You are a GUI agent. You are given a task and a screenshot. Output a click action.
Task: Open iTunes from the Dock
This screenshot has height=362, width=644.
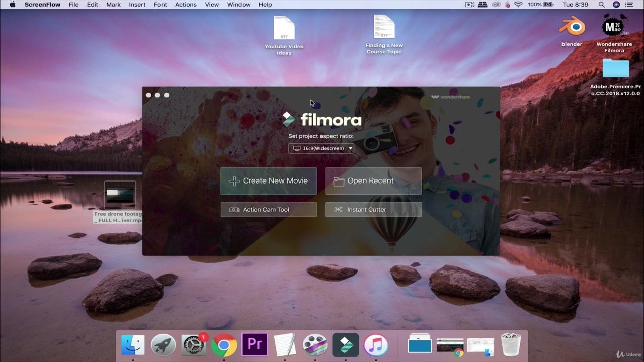tap(376, 345)
